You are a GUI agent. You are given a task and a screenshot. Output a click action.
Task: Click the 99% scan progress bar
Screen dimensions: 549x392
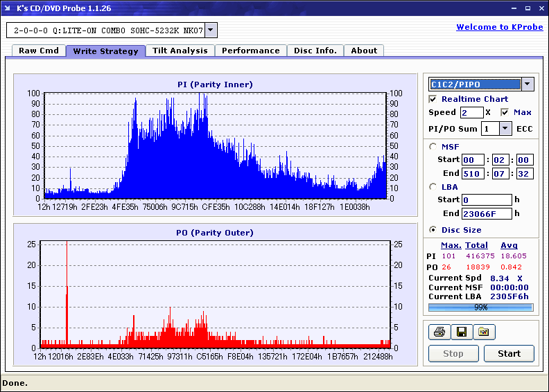point(480,307)
